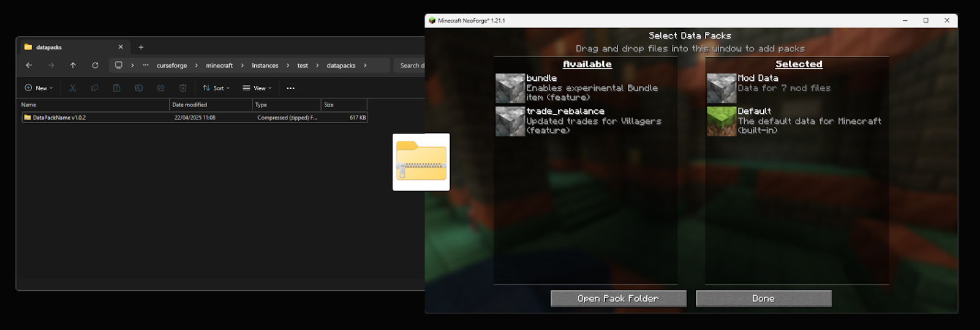Click the Selected list heading
Viewport: 980px width, 330px height.
(x=799, y=64)
